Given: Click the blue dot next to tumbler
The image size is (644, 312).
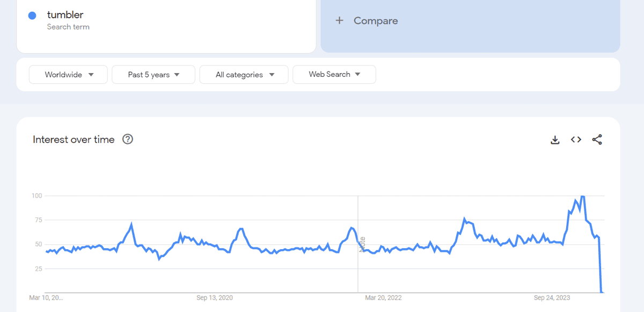Looking at the screenshot, I should (32, 16).
